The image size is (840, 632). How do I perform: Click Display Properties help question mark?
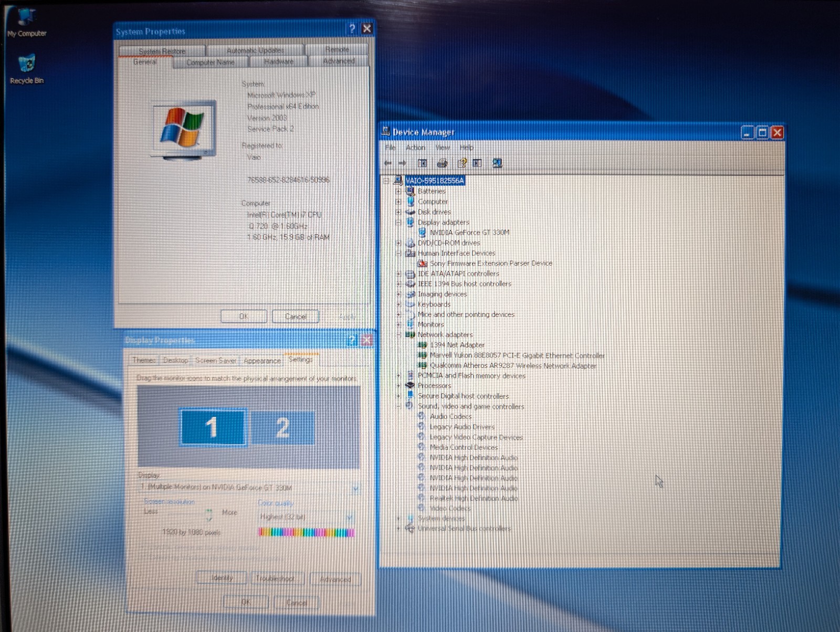[352, 340]
